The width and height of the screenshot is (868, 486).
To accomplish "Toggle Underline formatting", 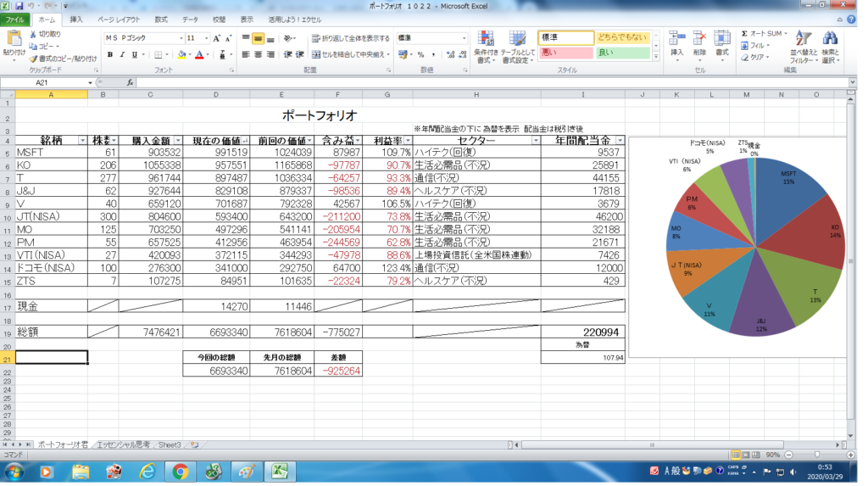I will tap(135, 55).
